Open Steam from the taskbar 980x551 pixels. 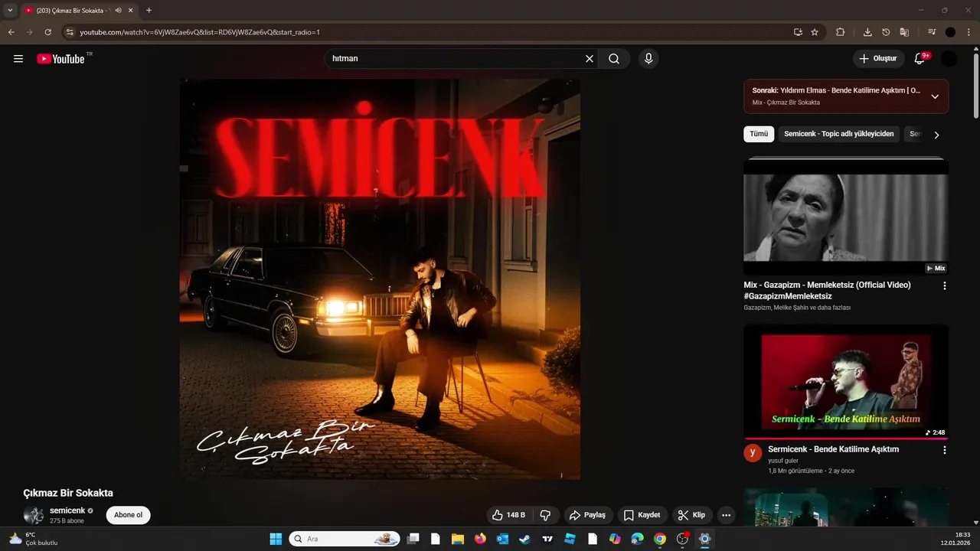click(x=524, y=539)
